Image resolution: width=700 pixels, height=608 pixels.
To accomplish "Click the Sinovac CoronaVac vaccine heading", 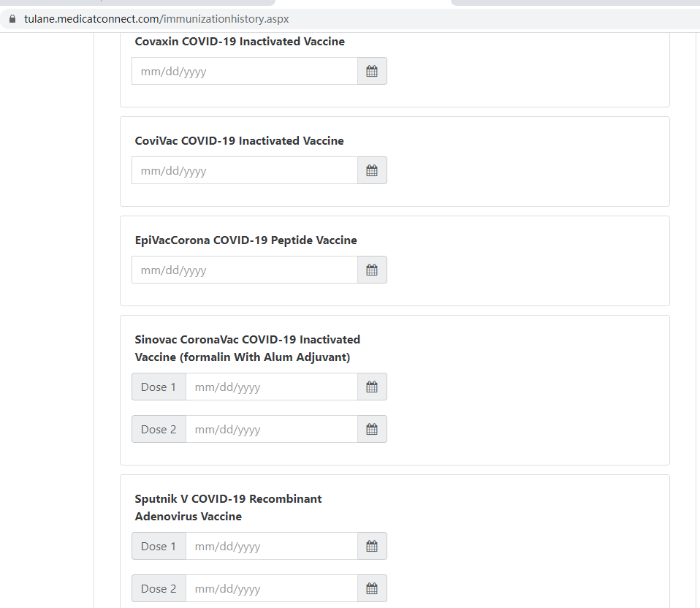I will click(247, 348).
